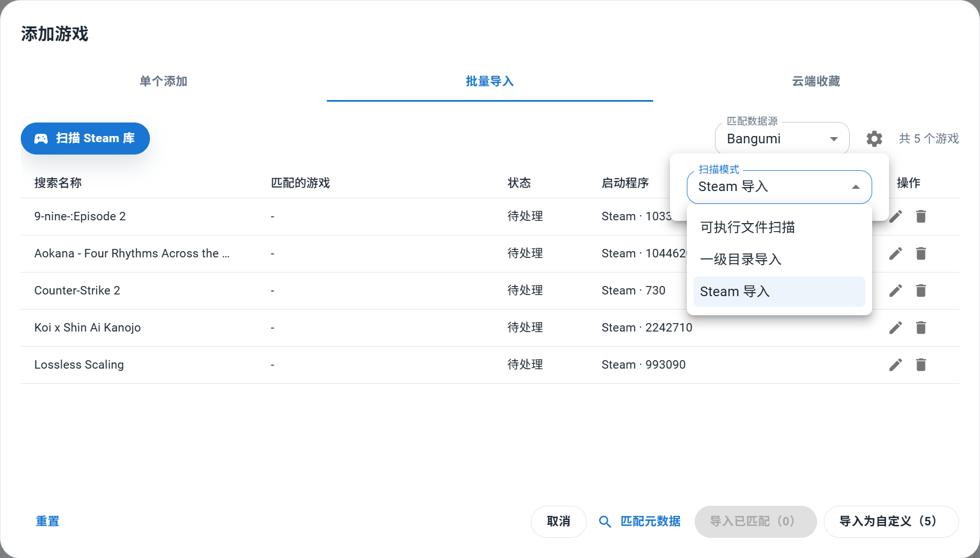980x558 pixels.
Task: Click the 搜索名称 column header
Action: click(x=58, y=183)
